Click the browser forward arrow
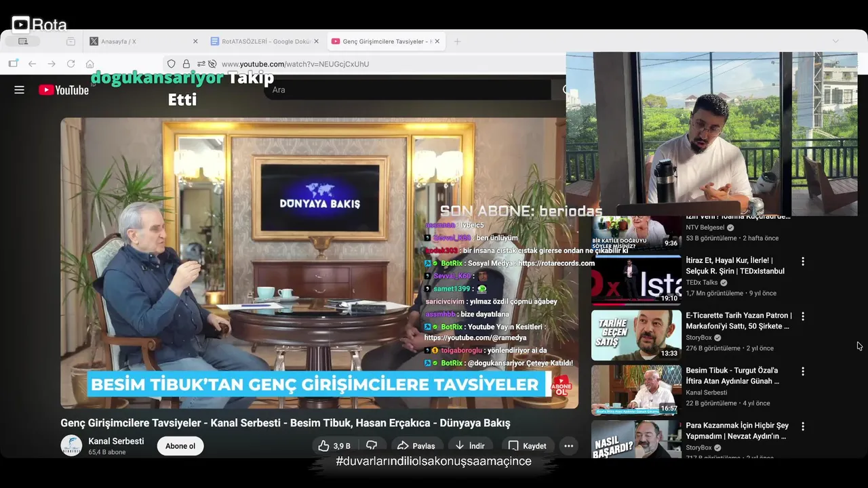This screenshot has width=868, height=488. coord(52,64)
